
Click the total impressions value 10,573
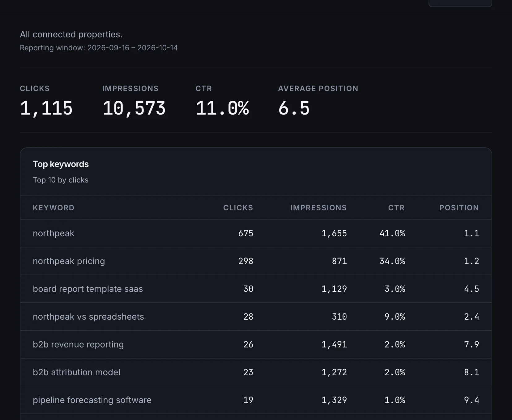pyautogui.click(x=134, y=108)
